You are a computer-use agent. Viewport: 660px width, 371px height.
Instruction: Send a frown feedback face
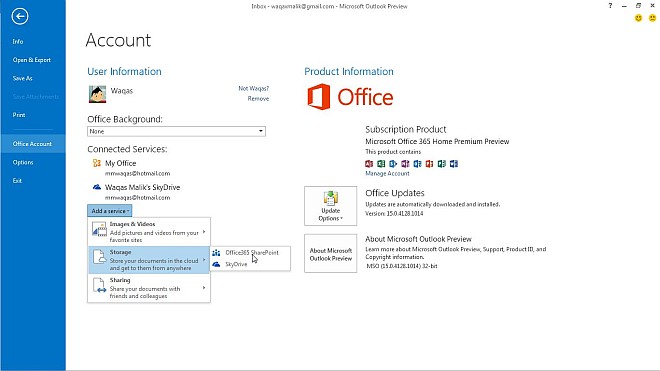[652, 18]
